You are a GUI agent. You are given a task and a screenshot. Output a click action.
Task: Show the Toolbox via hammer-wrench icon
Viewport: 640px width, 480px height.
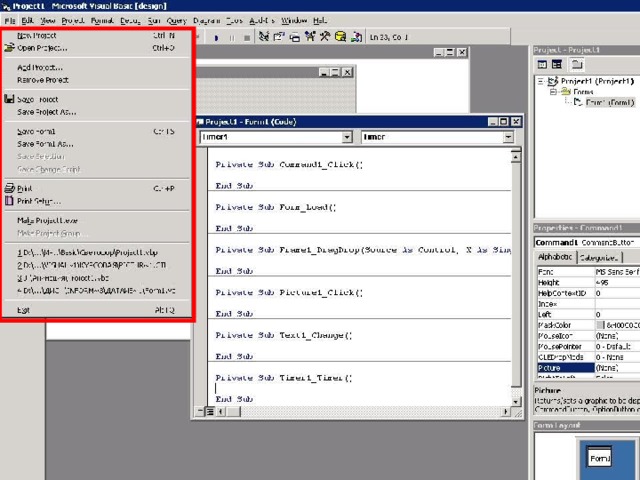325,37
